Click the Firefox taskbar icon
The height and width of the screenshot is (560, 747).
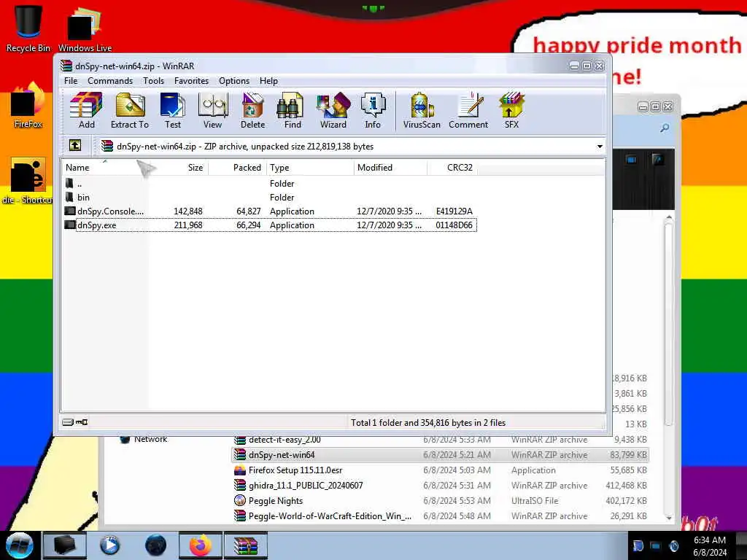tap(200, 545)
